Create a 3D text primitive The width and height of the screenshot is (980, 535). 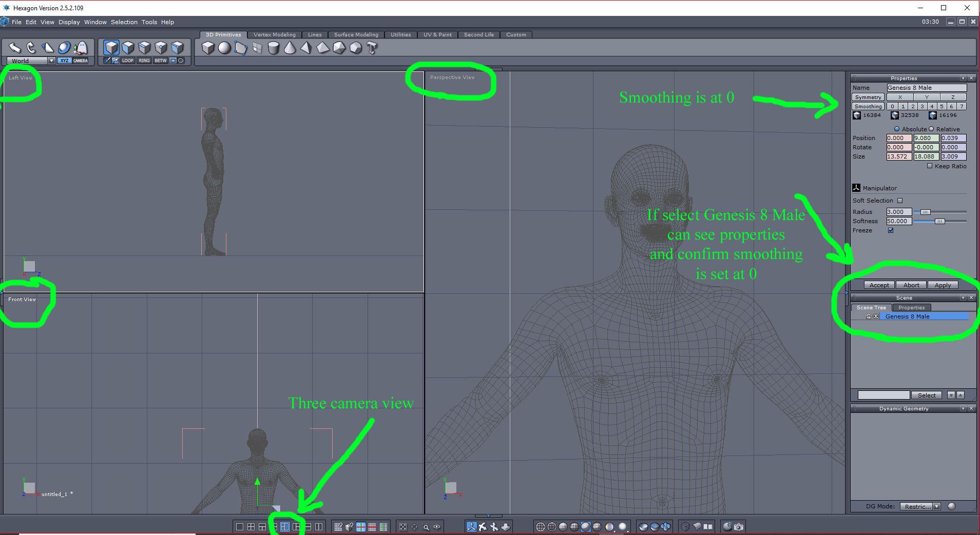(372, 48)
